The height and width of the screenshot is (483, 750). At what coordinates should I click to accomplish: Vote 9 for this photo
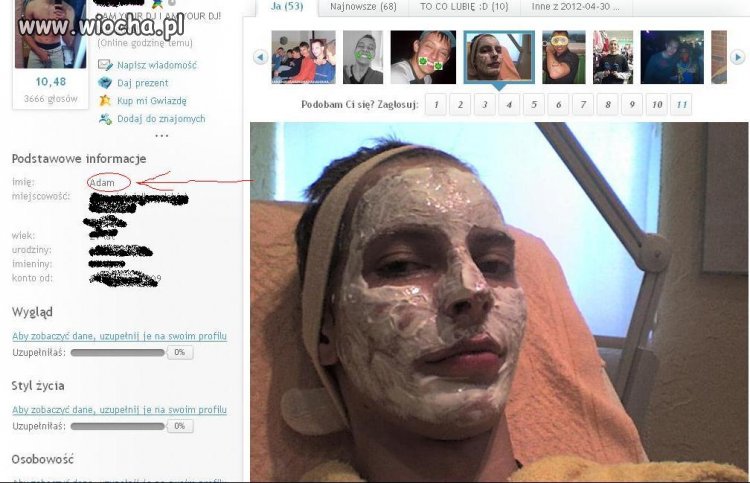pyautogui.click(x=632, y=104)
